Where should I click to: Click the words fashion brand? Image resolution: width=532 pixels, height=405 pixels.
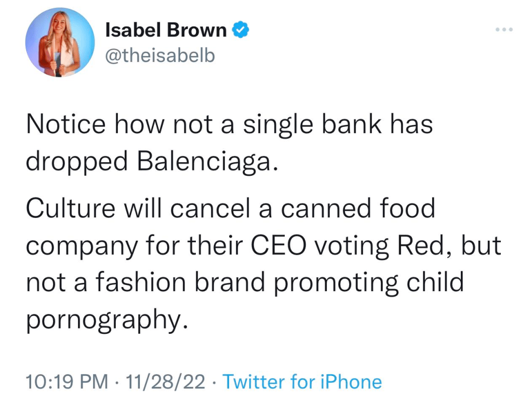178,281
